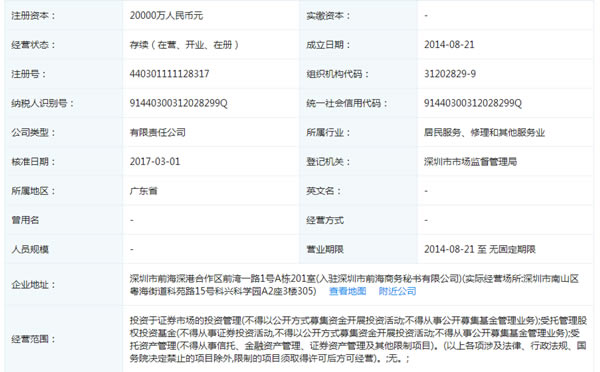Open the 查看地图 map link
The height and width of the screenshot is (372, 600).
[347, 291]
